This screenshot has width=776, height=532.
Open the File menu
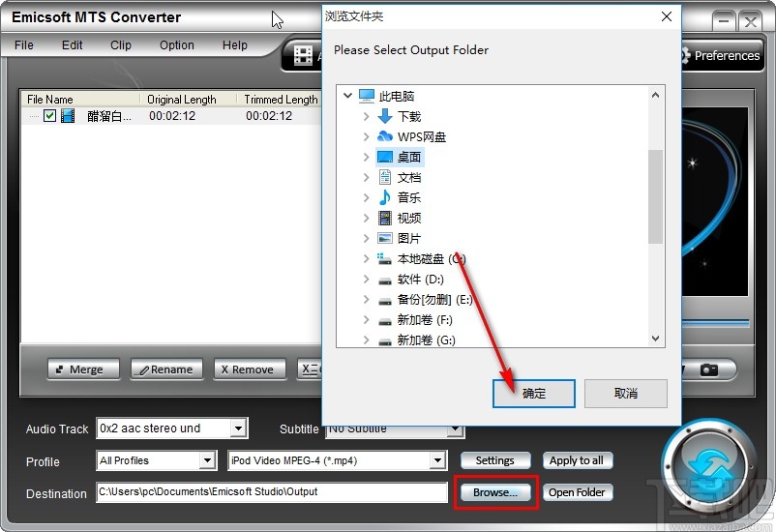24,45
